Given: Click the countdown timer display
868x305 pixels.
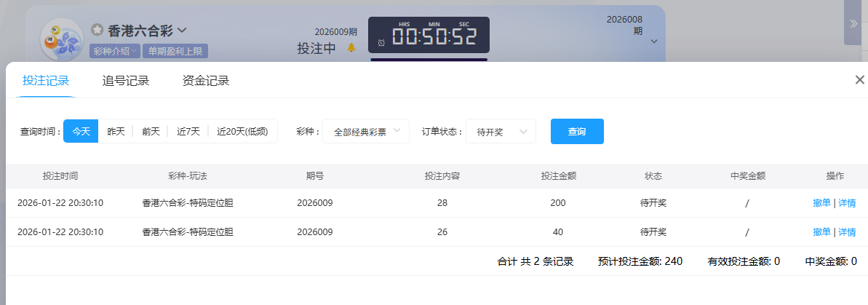Looking at the screenshot, I should 429,36.
